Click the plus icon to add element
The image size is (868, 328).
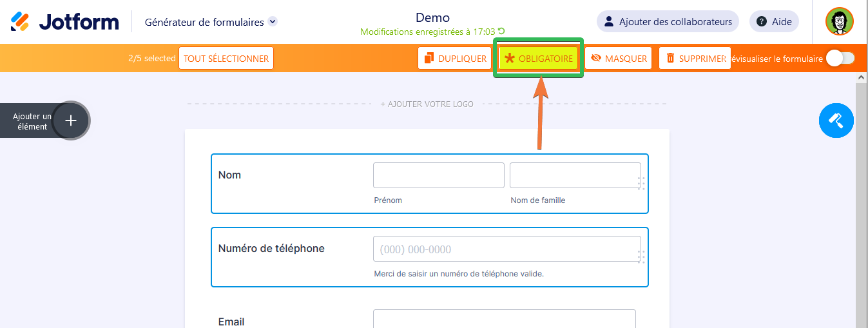click(x=71, y=121)
